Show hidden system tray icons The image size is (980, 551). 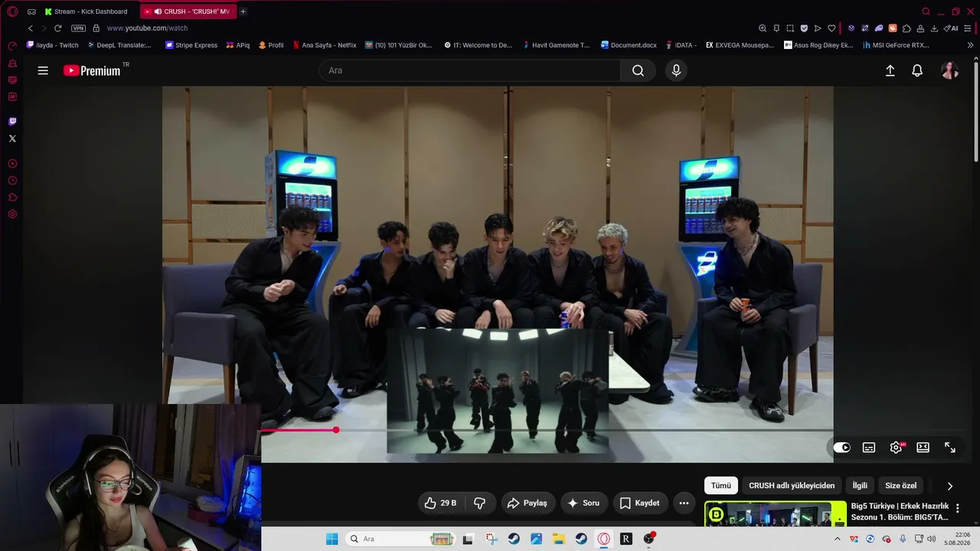coord(837,539)
